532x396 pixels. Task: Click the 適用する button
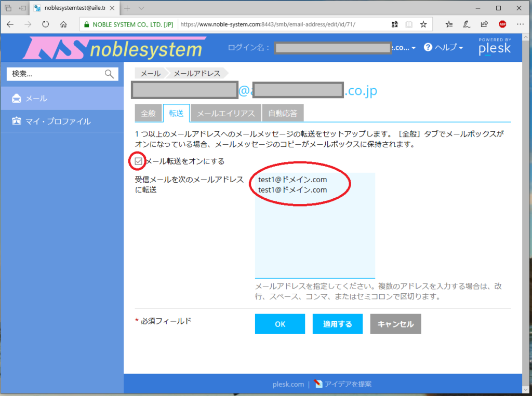click(337, 324)
